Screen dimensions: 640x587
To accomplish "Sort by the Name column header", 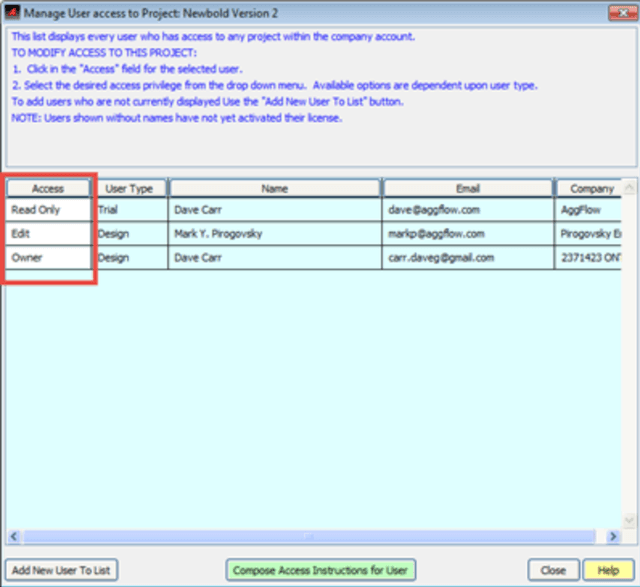I will tap(274, 188).
